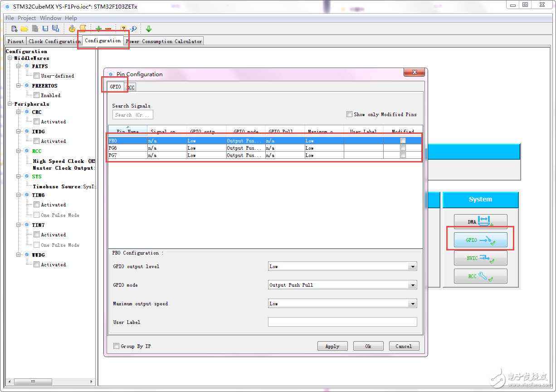Click the Save Project floppy icon
556x392 pixels.
pos(45,29)
